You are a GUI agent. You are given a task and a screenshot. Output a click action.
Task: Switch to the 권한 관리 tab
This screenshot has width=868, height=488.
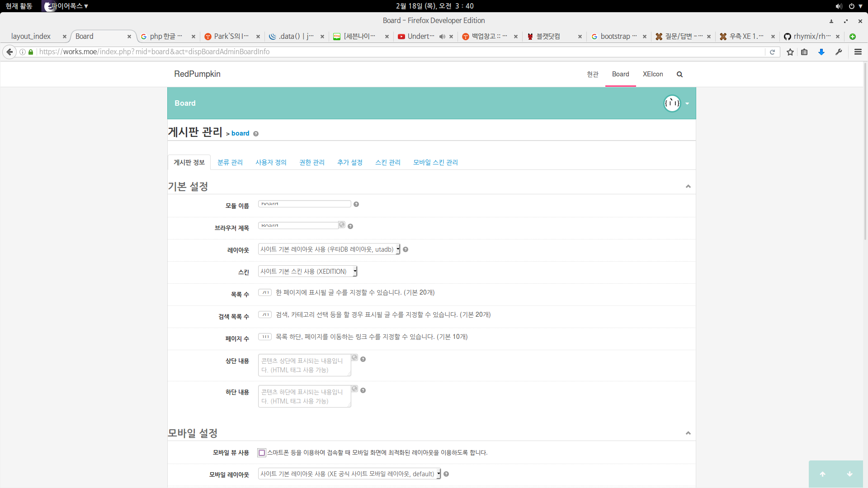(311, 162)
